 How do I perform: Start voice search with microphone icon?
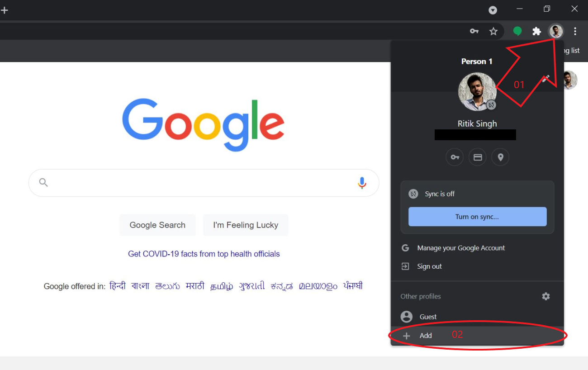click(x=362, y=183)
